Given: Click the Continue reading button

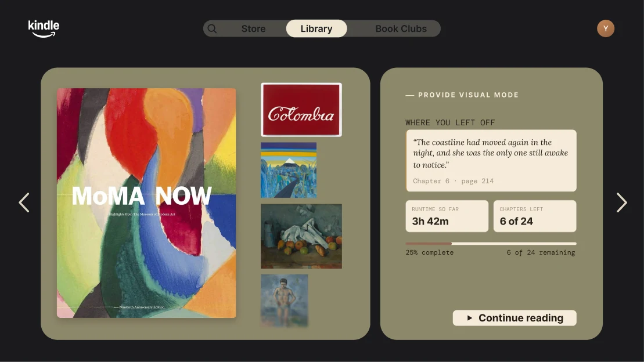Looking at the screenshot, I should click(x=515, y=318).
